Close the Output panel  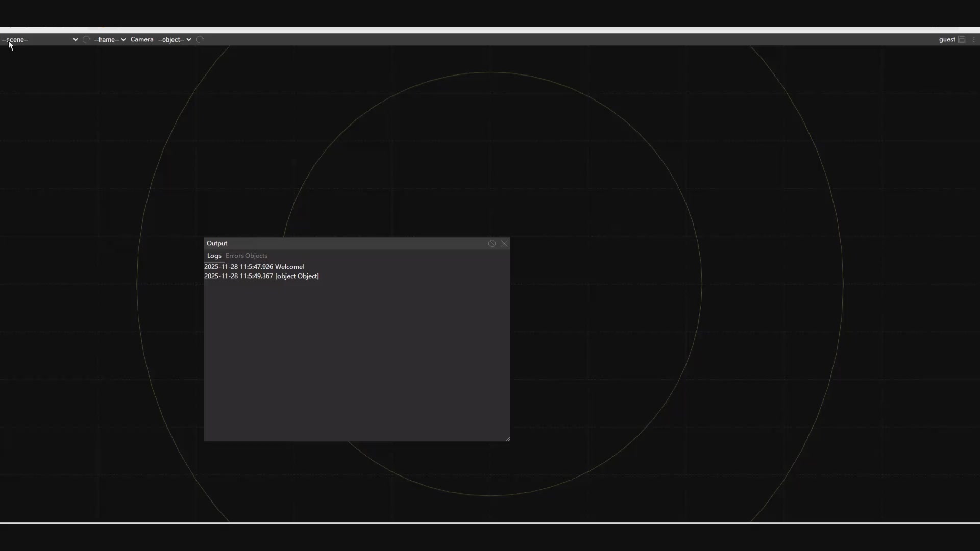coord(504,244)
